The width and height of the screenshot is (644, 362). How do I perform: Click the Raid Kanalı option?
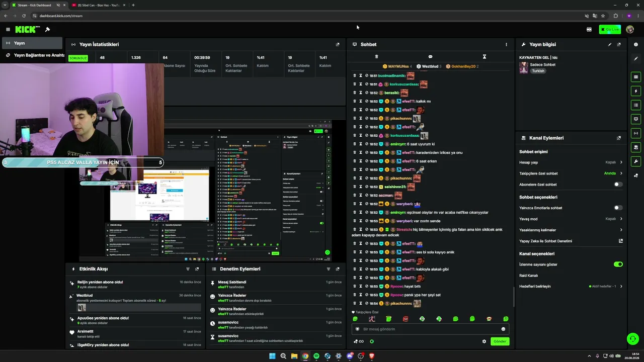pyautogui.click(x=528, y=276)
